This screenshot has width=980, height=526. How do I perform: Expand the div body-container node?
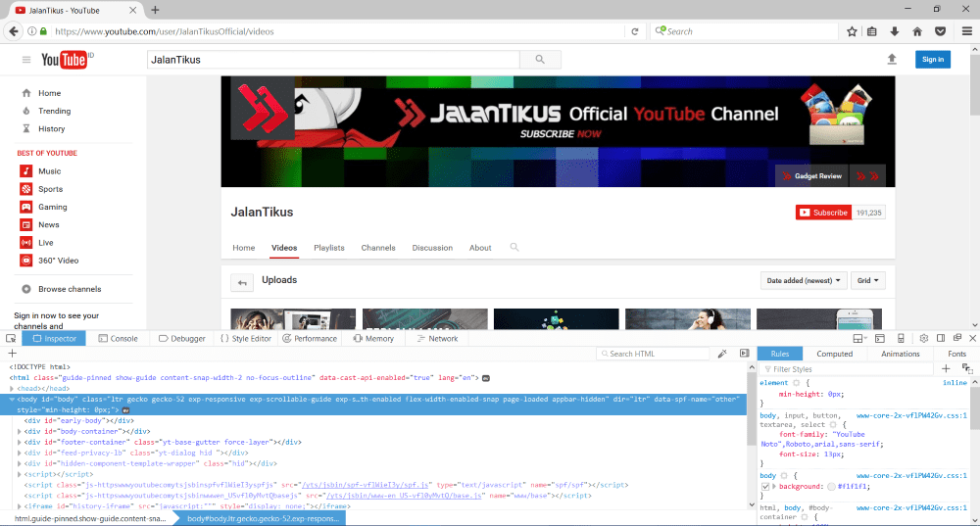(20, 431)
